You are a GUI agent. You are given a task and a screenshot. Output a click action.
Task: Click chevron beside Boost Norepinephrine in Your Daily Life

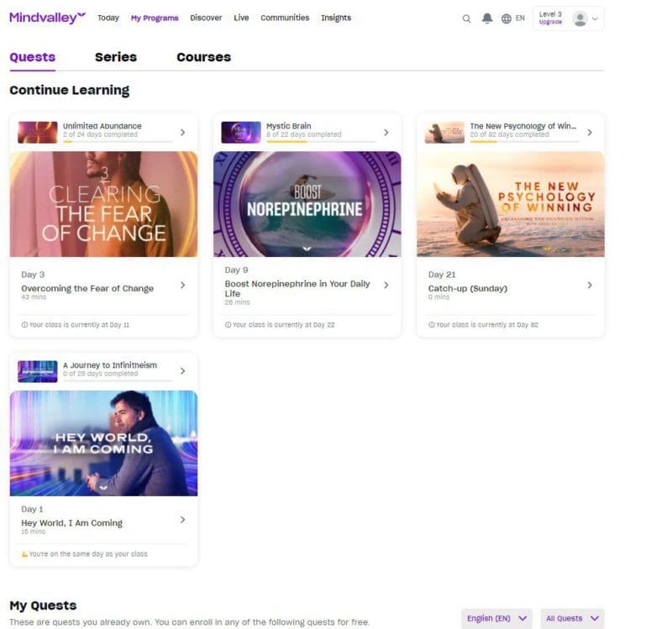386,285
